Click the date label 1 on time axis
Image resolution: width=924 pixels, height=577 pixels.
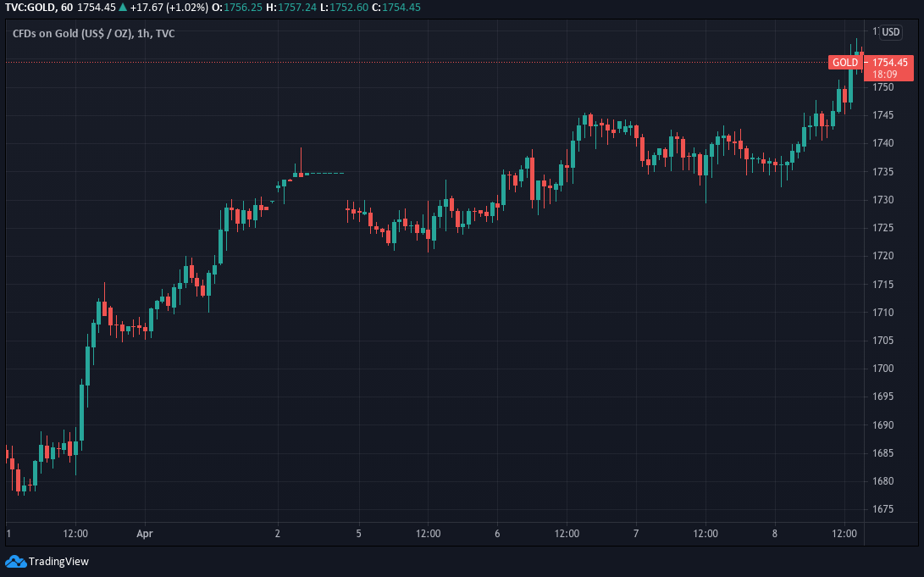pyautogui.click(x=8, y=534)
